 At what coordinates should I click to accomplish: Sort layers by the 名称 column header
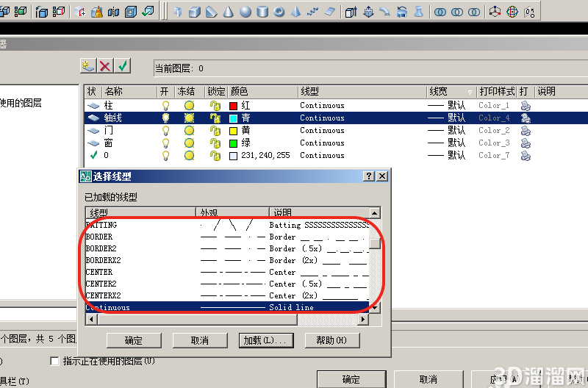coord(130,91)
